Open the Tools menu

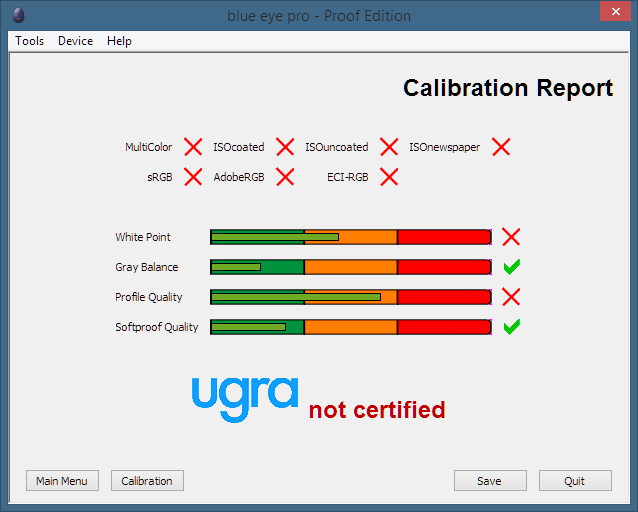pyautogui.click(x=30, y=41)
